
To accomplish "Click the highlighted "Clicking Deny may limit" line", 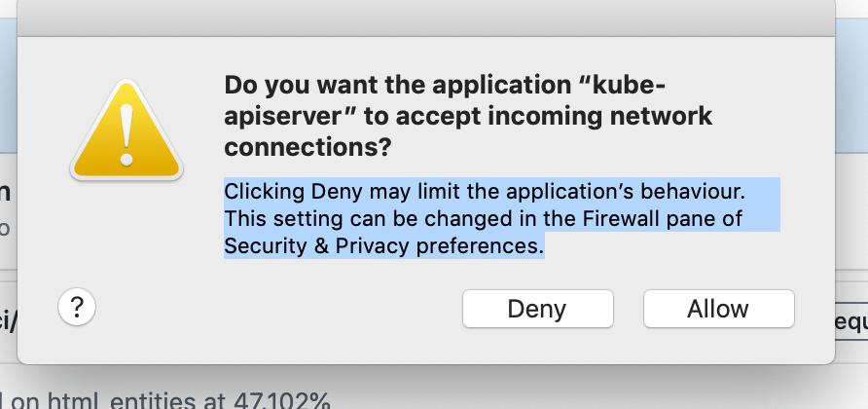I will (x=360, y=188).
